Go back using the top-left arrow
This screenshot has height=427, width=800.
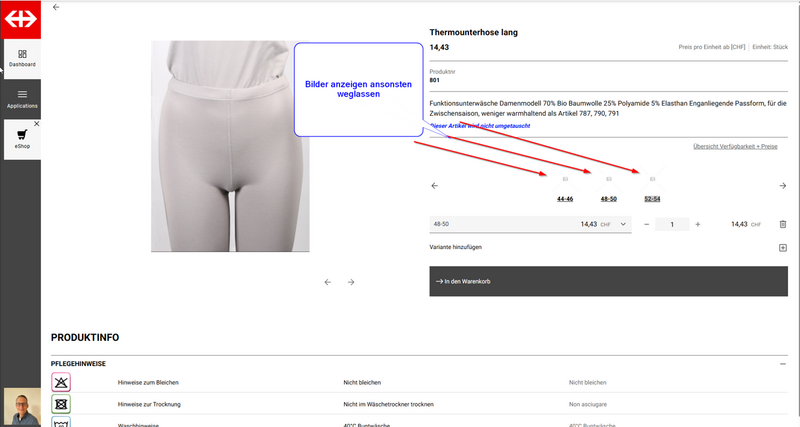[56, 7]
